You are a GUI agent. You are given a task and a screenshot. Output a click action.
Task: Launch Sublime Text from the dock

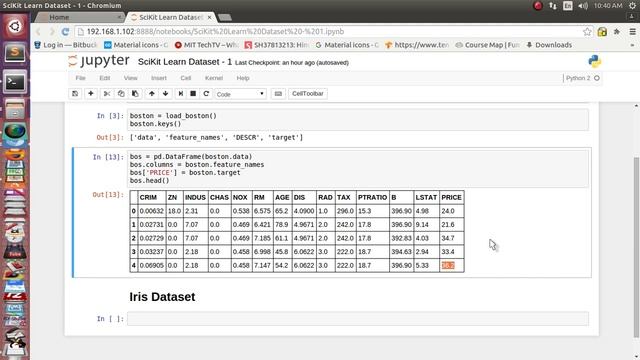tap(15, 53)
